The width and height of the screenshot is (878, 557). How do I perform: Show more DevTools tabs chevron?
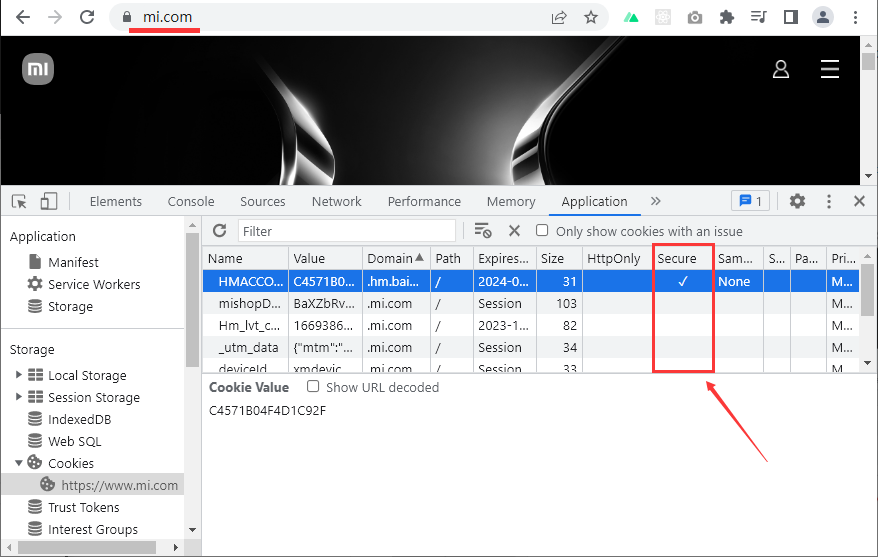(x=656, y=201)
